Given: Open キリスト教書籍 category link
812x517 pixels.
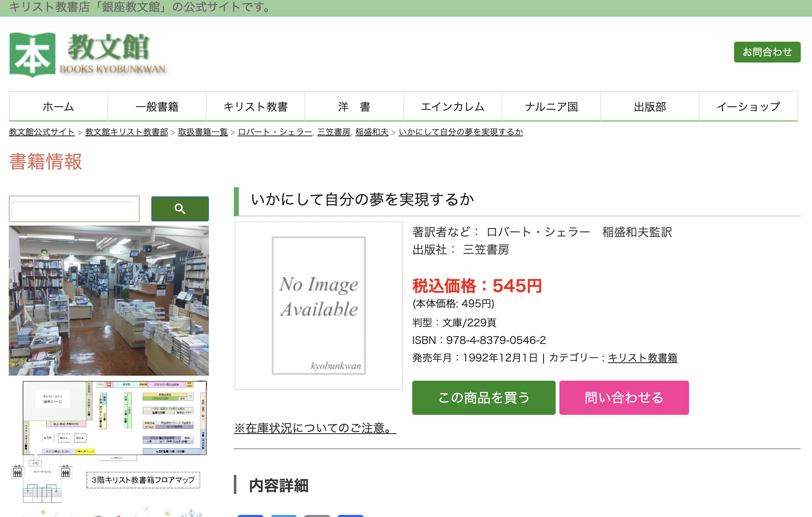Looking at the screenshot, I should (x=642, y=358).
